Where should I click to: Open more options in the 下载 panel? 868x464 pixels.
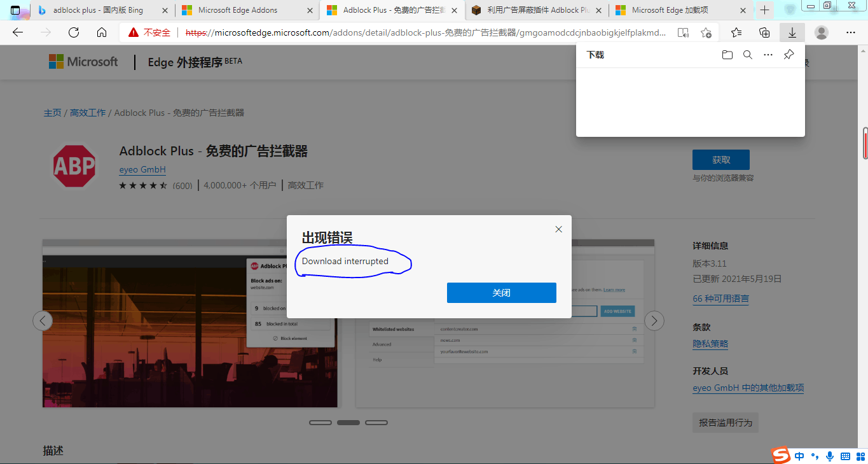coord(768,55)
